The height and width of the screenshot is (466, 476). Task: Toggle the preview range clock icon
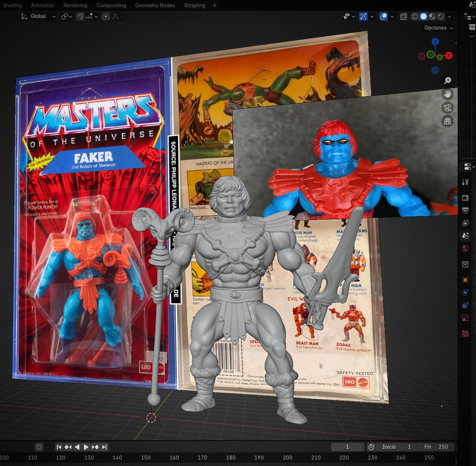[371, 447]
